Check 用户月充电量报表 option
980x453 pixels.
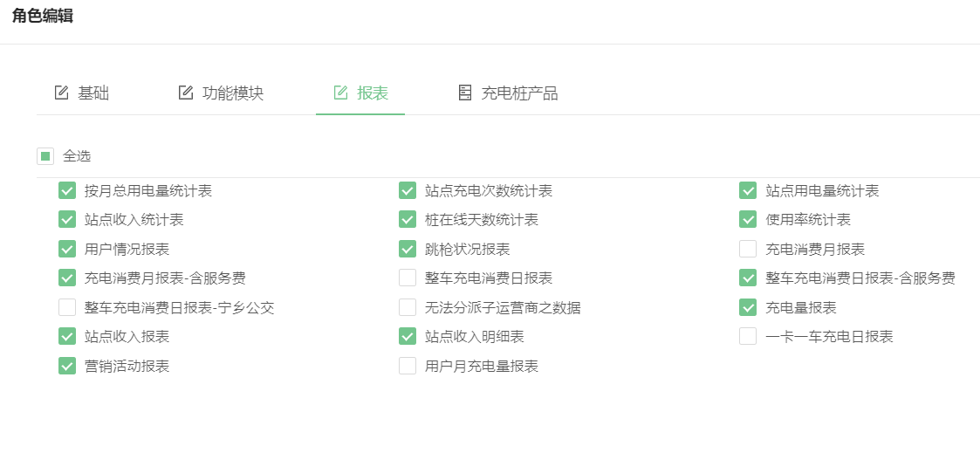(x=408, y=366)
